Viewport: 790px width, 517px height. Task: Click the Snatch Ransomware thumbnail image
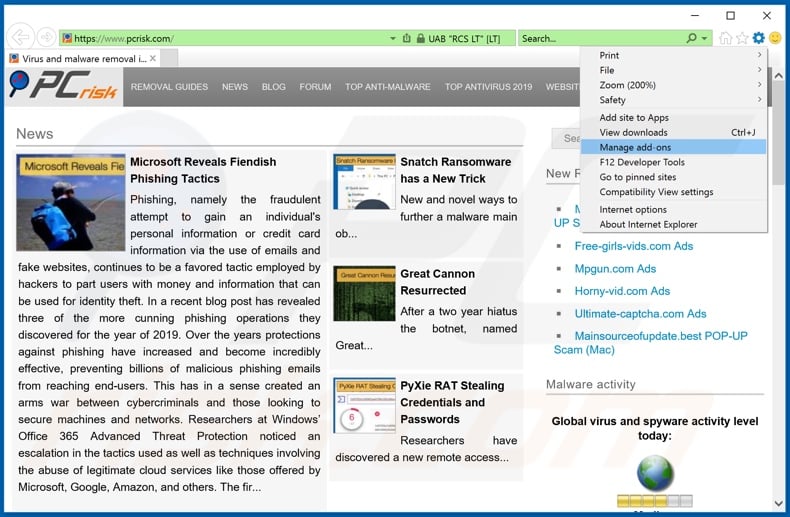(364, 182)
